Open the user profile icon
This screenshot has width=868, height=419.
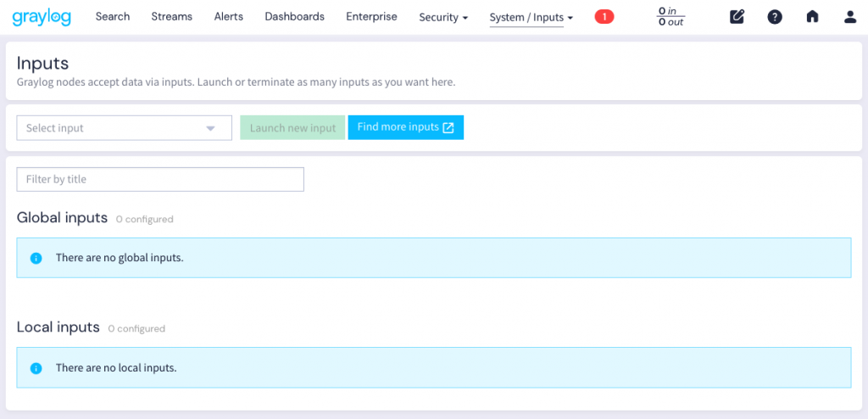[x=849, y=17]
